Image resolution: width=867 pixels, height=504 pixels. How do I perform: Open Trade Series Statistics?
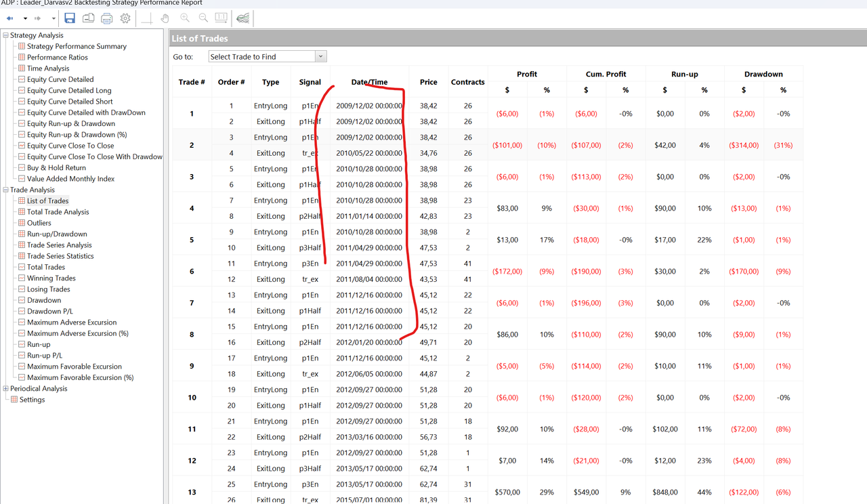point(60,256)
